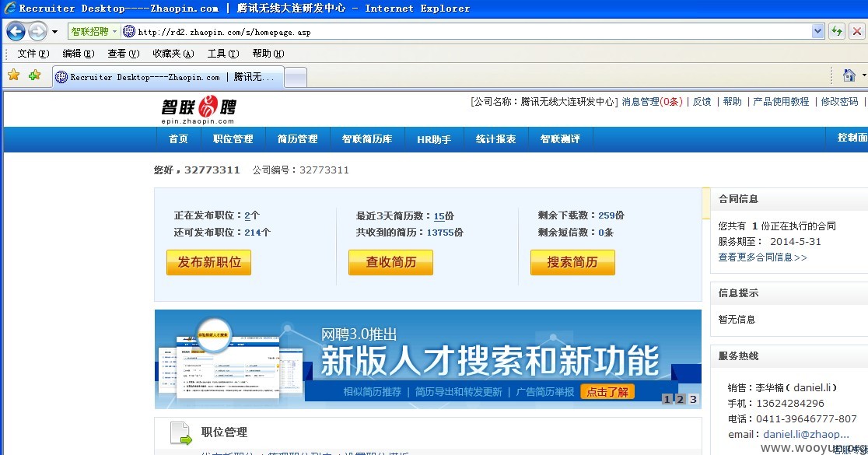Click the browser Forward arrow button
Screen dimensions: 868x455
coord(37,32)
